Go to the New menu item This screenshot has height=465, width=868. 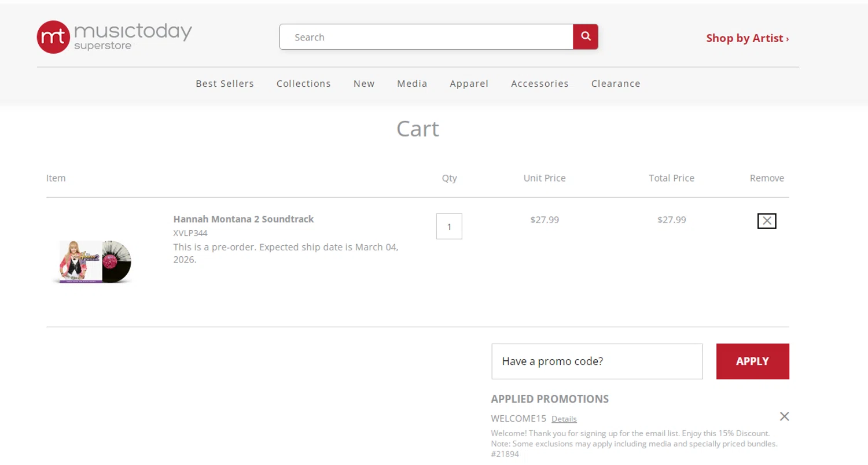pyautogui.click(x=364, y=84)
